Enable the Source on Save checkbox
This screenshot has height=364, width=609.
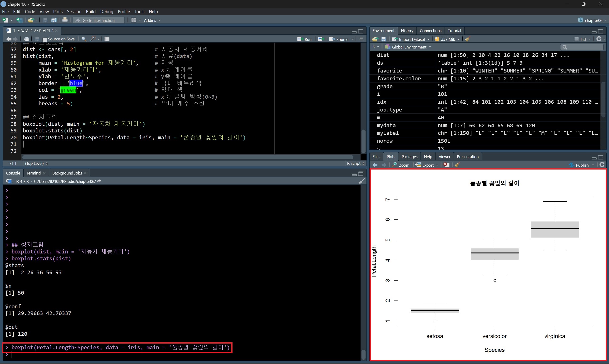click(x=45, y=39)
